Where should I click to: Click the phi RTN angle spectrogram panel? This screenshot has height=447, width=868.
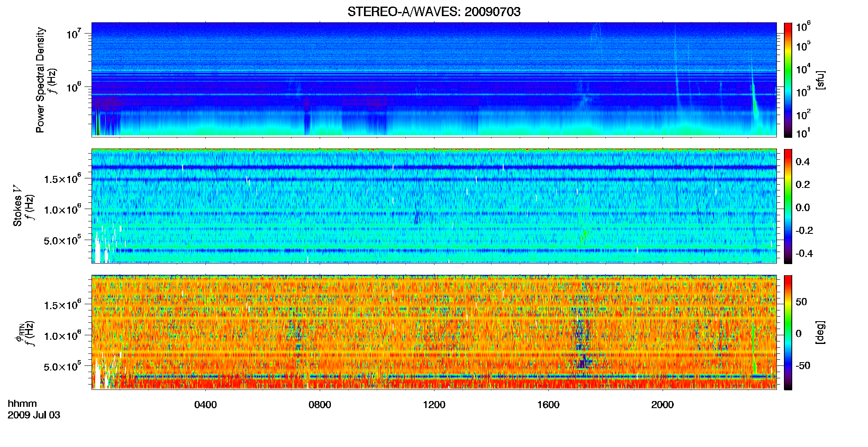tap(434, 332)
